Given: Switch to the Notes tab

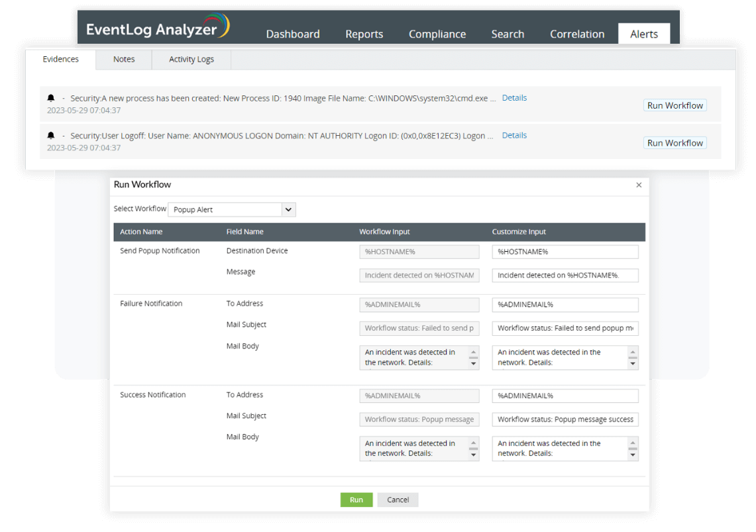Looking at the screenshot, I should point(124,59).
